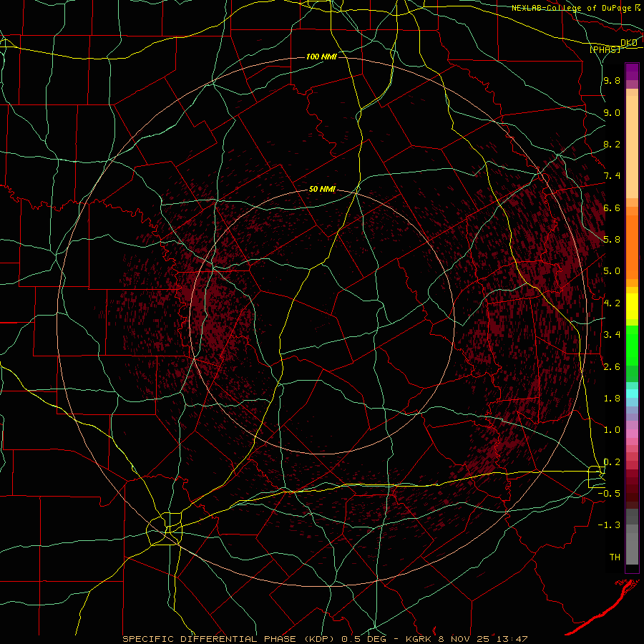
Task: Click the 6.6 legend value
Action: tap(612, 208)
